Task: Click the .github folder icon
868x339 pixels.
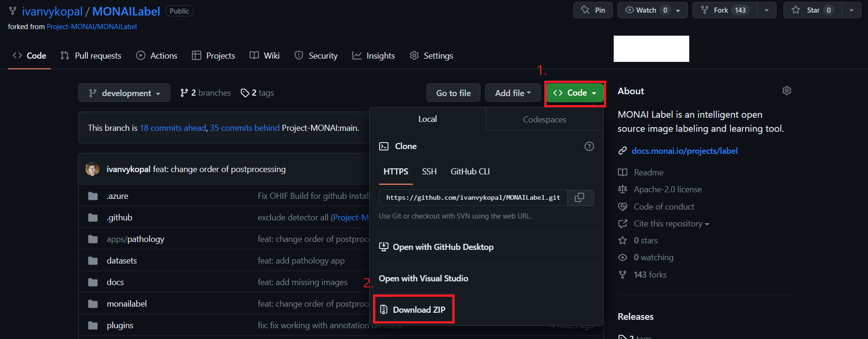Action: point(93,218)
